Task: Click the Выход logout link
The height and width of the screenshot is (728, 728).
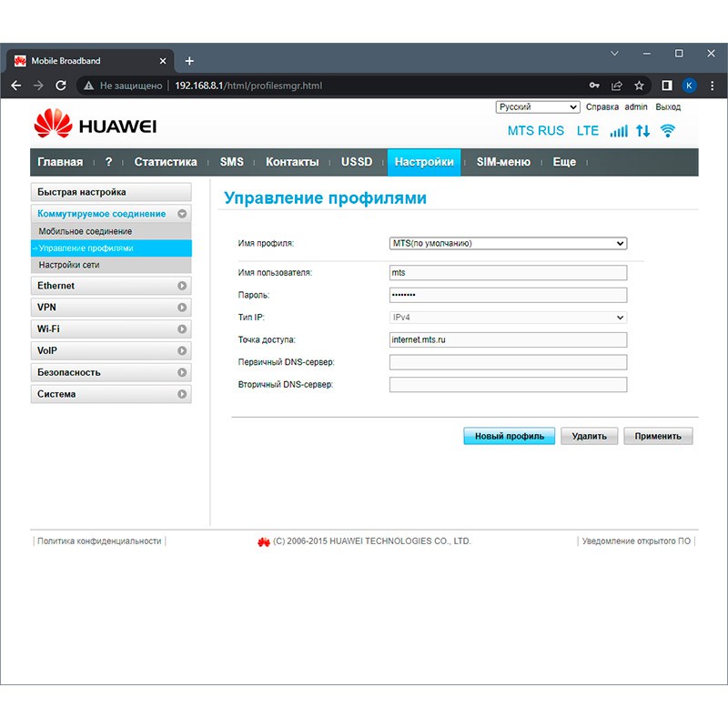Action: (x=668, y=107)
